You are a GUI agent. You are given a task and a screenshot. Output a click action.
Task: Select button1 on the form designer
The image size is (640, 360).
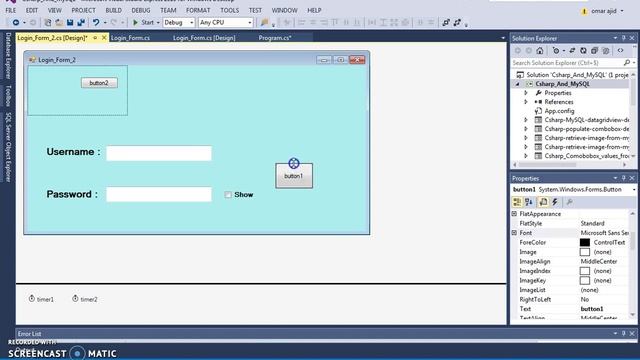294,176
